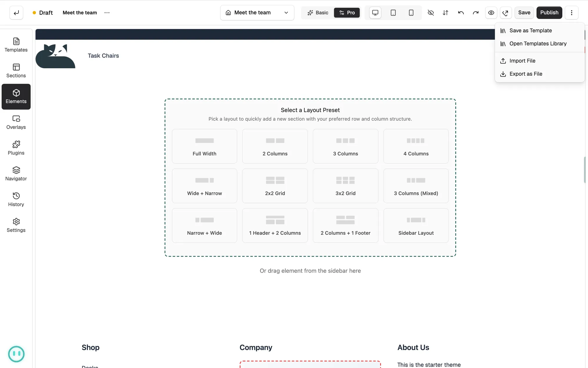
Task: Toggle the vertical three-dot more menu
Action: click(572, 13)
